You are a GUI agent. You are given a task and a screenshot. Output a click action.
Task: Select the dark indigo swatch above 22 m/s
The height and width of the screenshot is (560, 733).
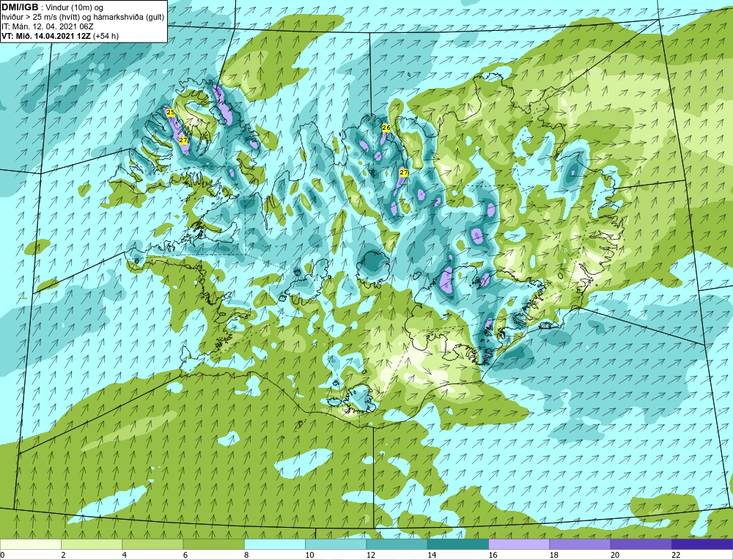(x=702, y=545)
